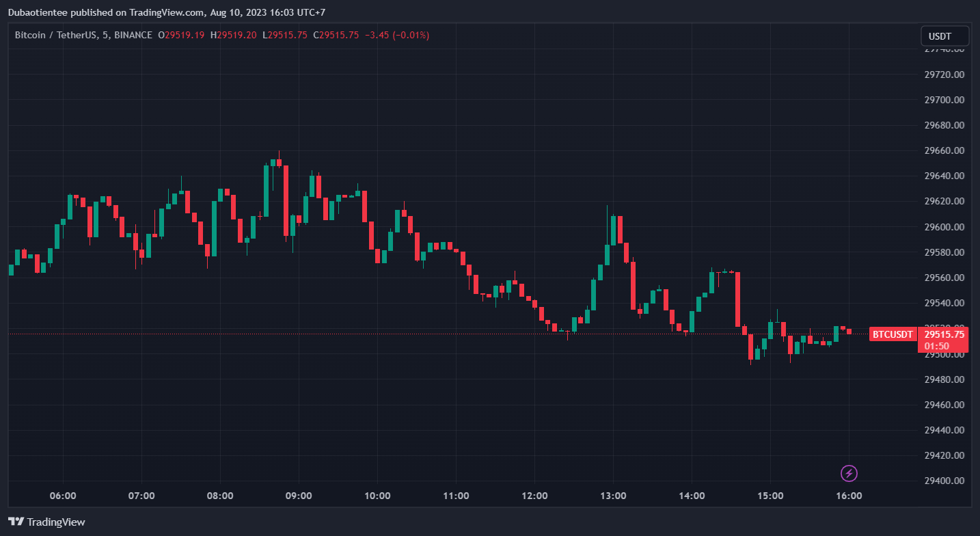Click the BINANCE exchange label in header

[x=133, y=35]
